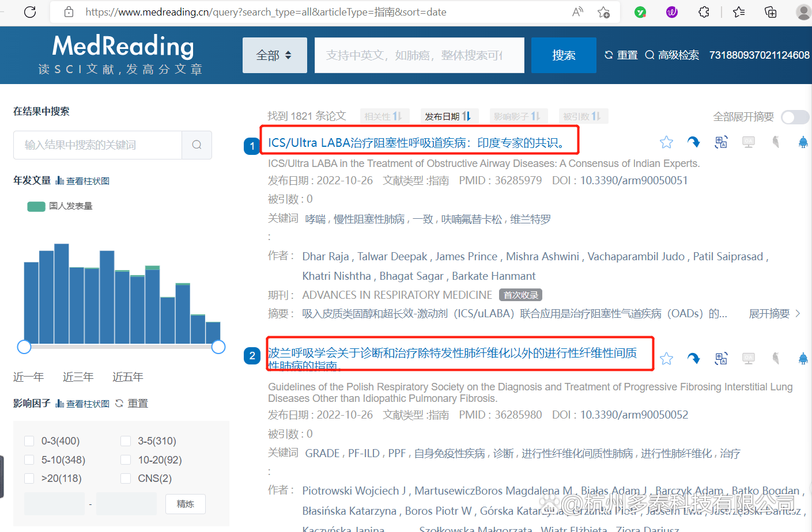Check the 5-10(348) impact factor box
The height and width of the screenshot is (532, 812).
tap(29, 460)
